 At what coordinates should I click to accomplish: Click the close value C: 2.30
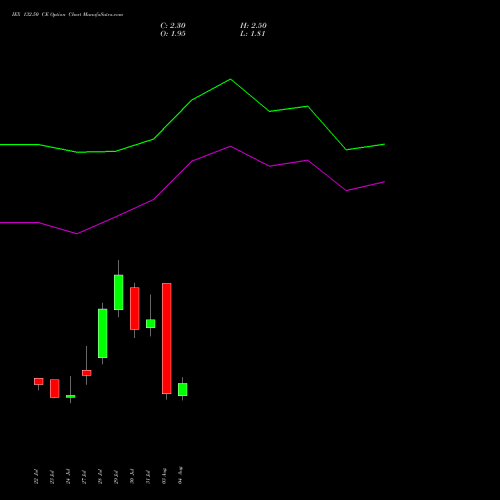[x=173, y=26]
